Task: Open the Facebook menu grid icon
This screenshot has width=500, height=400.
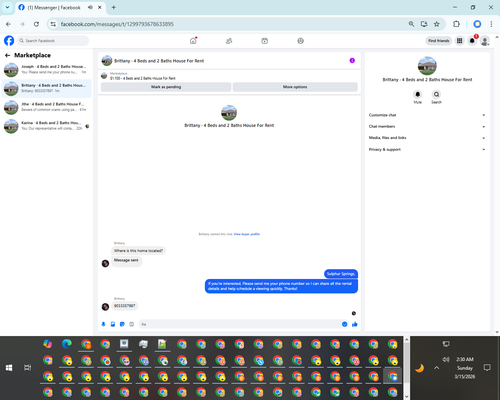Action: [x=459, y=41]
